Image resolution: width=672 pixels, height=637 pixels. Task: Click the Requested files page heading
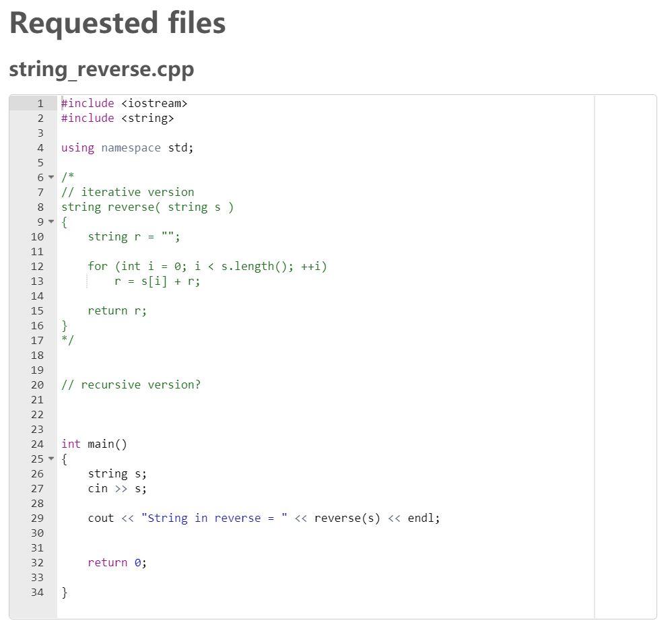117,22
